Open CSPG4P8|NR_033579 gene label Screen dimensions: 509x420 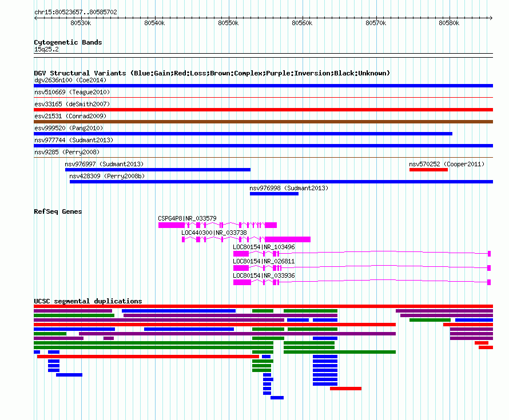point(188,218)
